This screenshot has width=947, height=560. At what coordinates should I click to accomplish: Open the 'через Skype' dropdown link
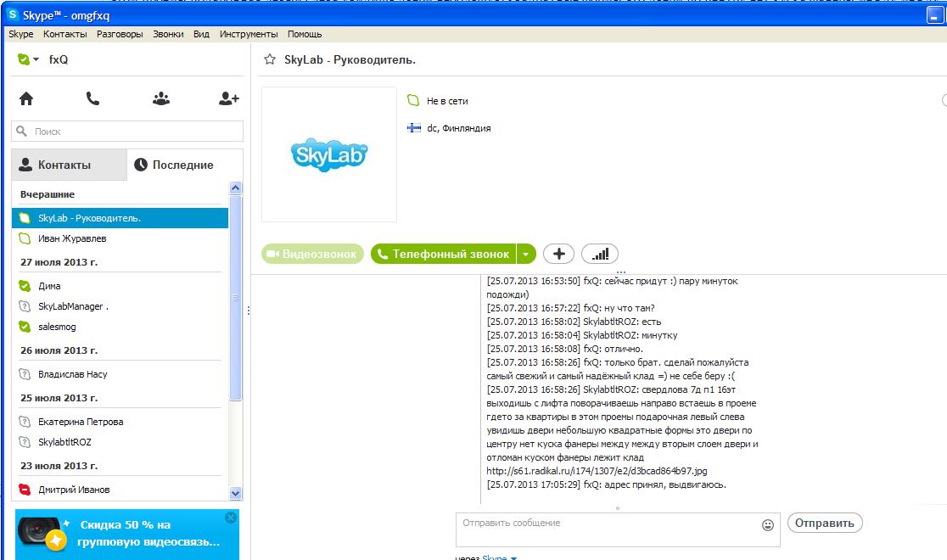click(500, 557)
